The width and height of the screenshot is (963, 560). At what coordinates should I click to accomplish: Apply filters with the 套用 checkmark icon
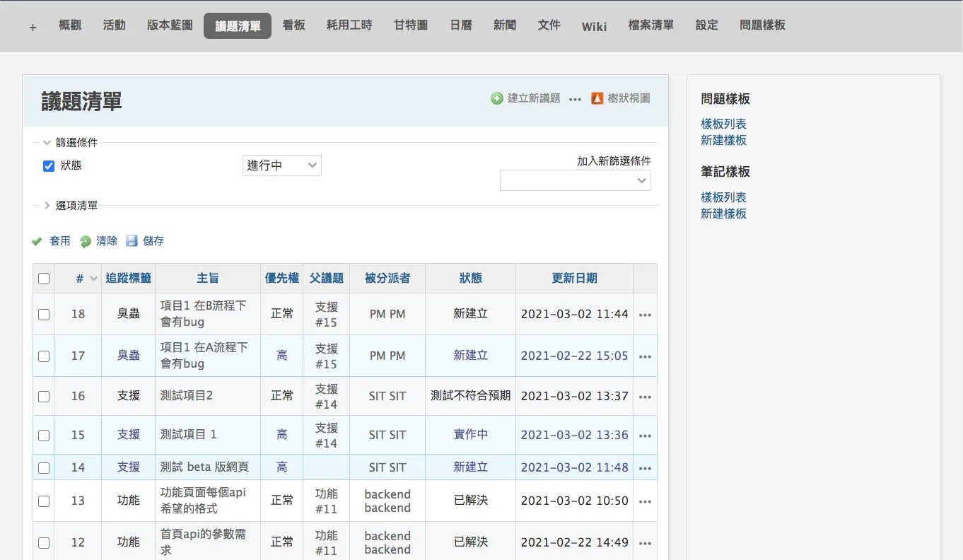(x=37, y=241)
